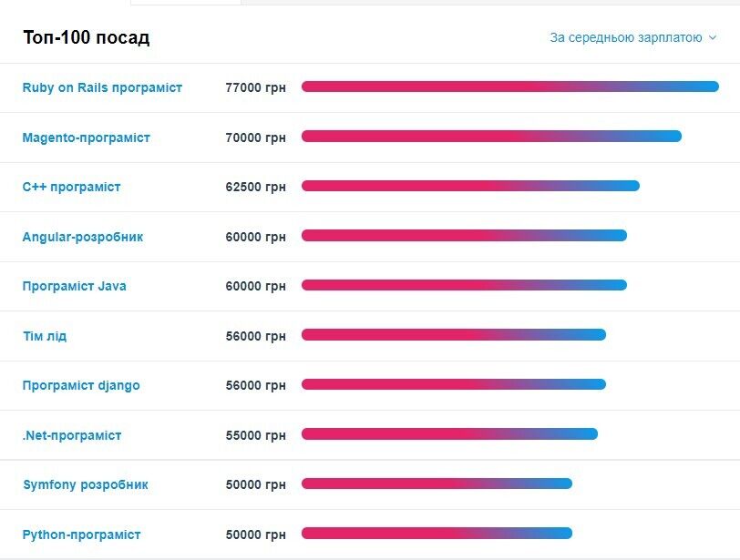This screenshot has width=740, height=560.
Task: Open the Програміст Java link
Action: click(x=74, y=286)
